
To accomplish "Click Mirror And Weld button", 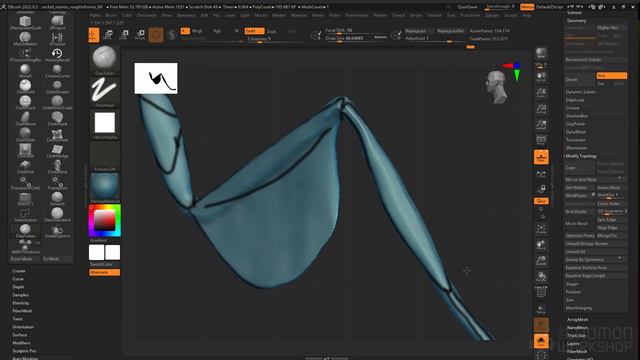I will 595,180.
